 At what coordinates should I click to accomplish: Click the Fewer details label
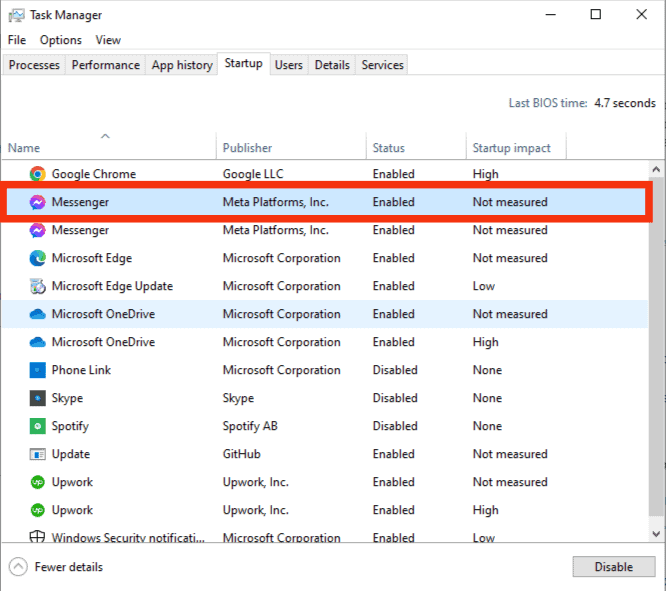[69, 567]
